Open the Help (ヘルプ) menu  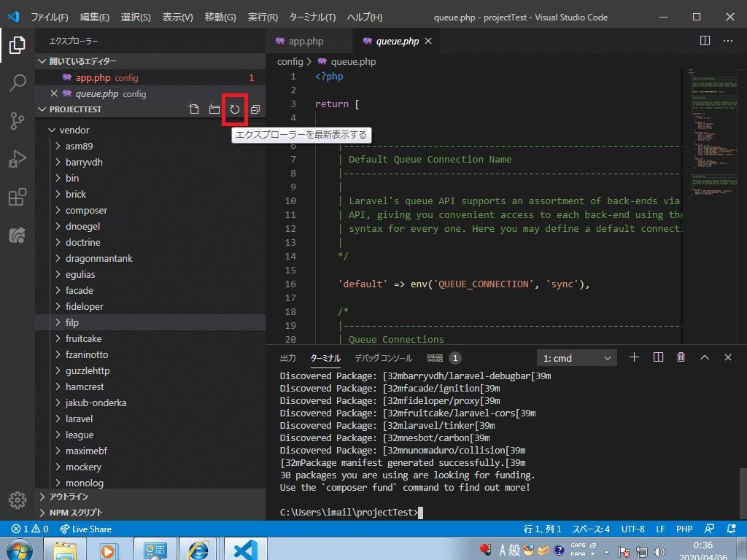coord(365,17)
